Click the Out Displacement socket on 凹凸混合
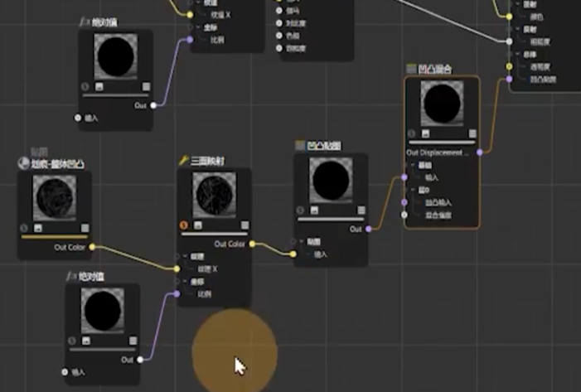 pyautogui.click(x=480, y=152)
